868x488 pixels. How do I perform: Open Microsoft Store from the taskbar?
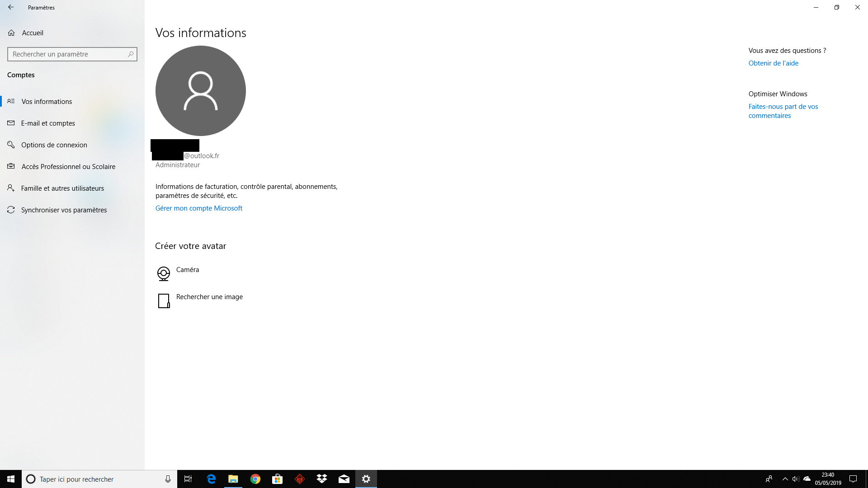point(278,479)
